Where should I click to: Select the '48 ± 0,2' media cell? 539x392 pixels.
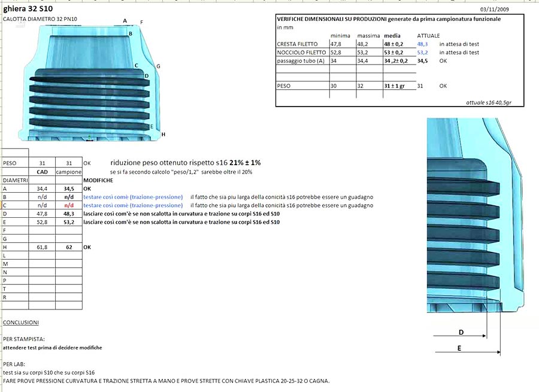click(393, 44)
